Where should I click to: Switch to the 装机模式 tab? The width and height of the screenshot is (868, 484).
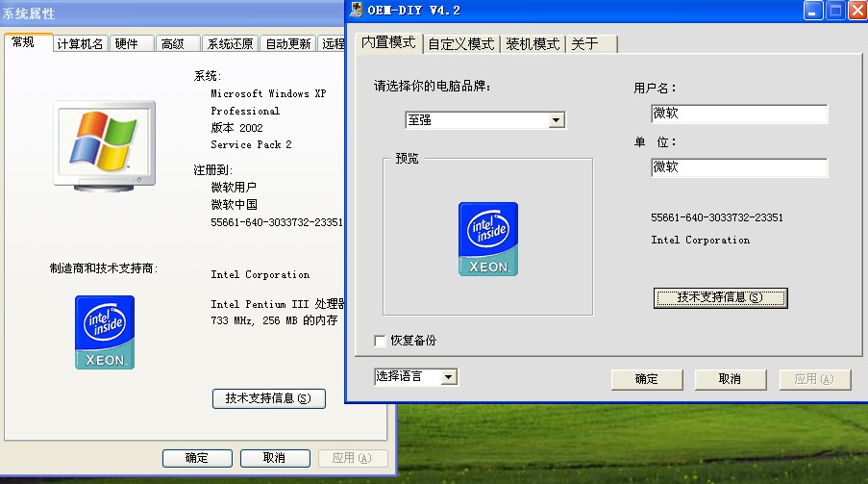click(x=533, y=44)
